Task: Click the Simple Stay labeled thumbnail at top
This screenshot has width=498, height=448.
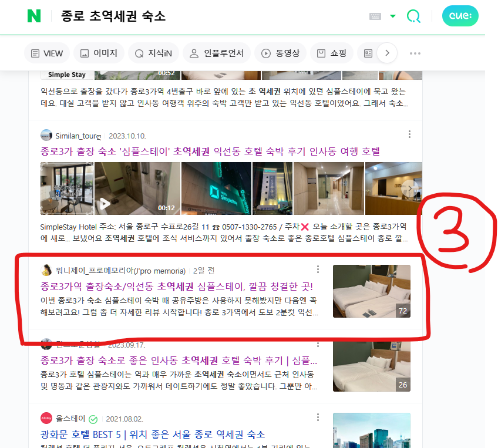Action: coord(67,75)
